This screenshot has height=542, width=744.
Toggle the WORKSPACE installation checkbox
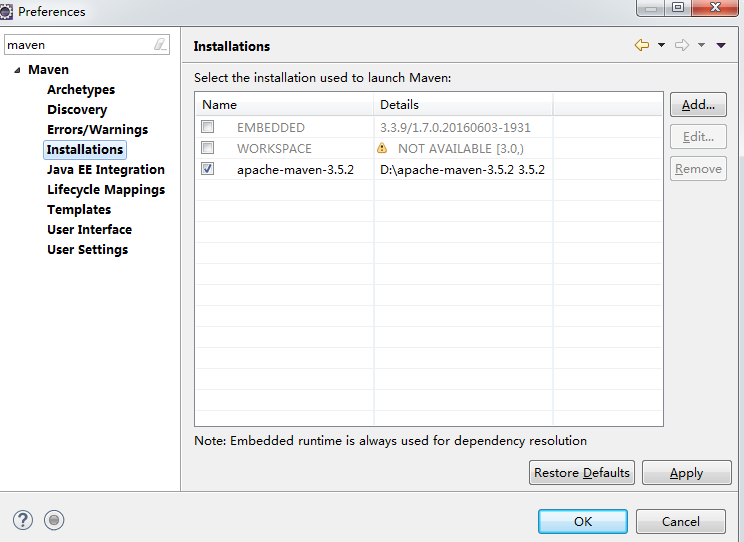click(x=207, y=148)
